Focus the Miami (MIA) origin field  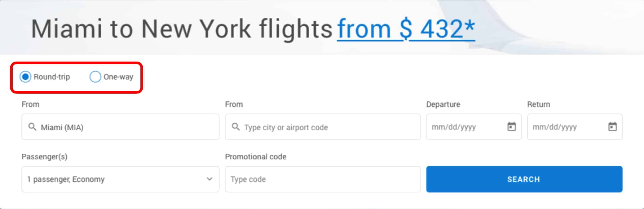click(x=121, y=127)
